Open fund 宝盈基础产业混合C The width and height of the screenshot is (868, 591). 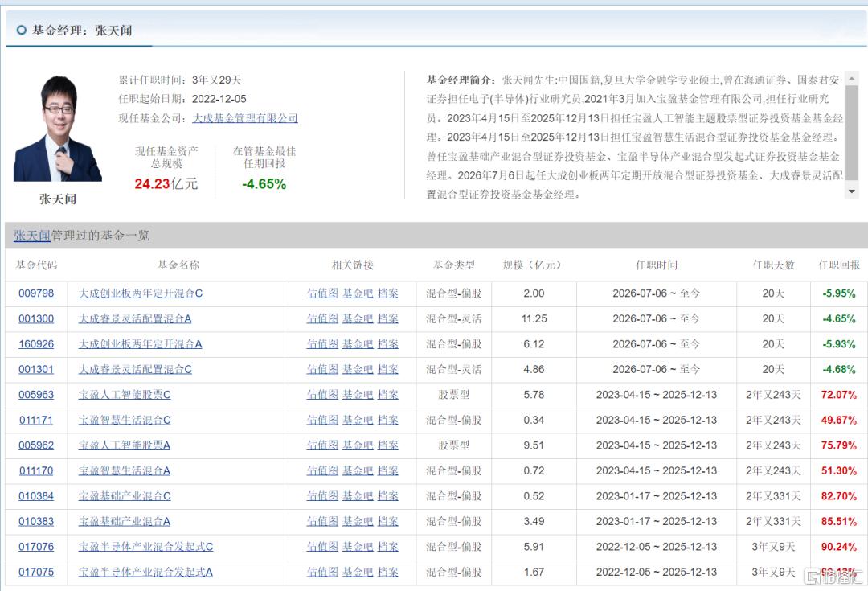click(125, 496)
